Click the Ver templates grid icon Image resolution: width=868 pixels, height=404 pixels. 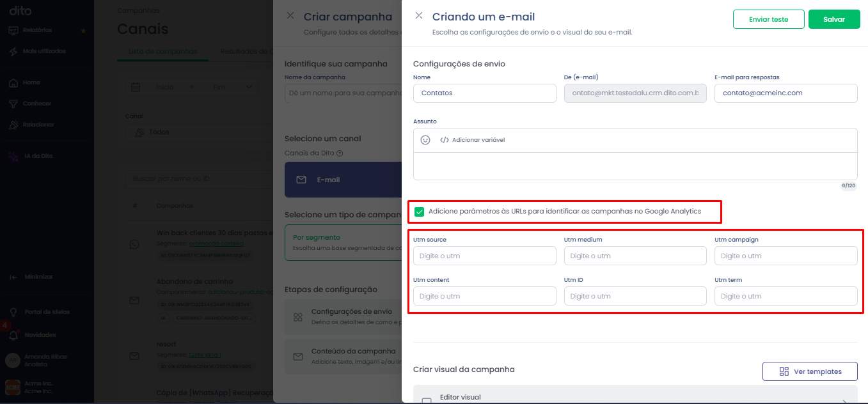click(x=784, y=371)
